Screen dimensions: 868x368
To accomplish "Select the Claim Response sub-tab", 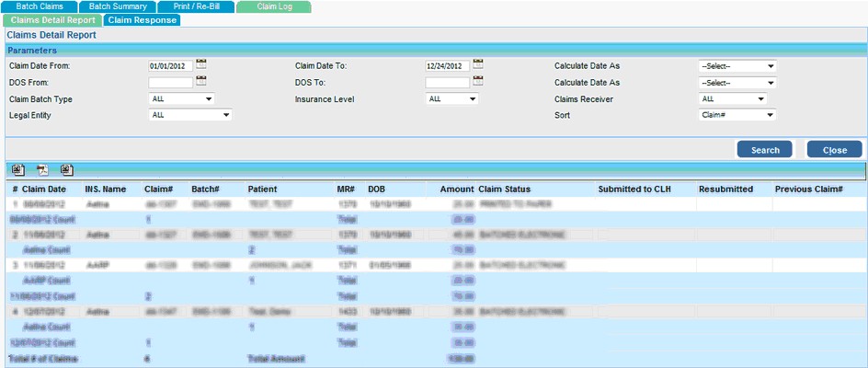I will tap(141, 19).
